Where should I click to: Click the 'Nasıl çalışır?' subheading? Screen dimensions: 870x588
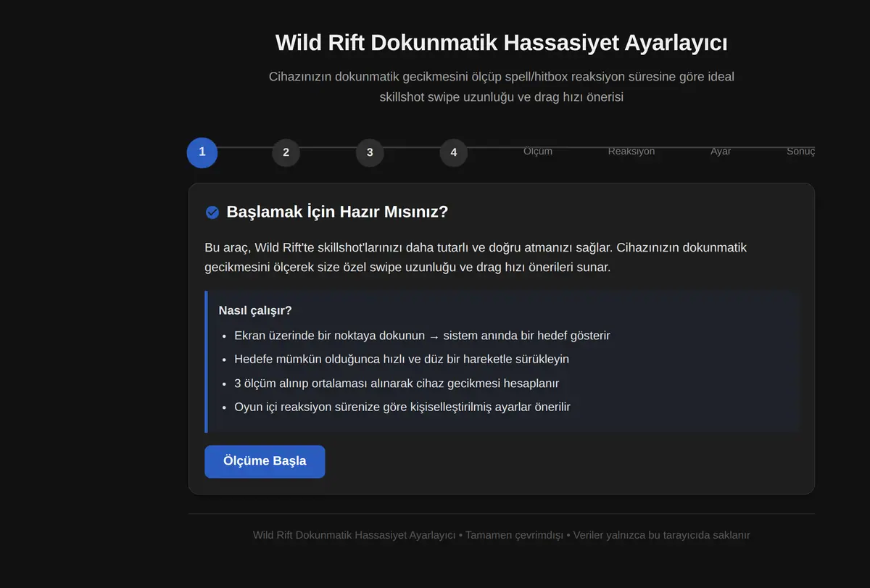coord(255,310)
